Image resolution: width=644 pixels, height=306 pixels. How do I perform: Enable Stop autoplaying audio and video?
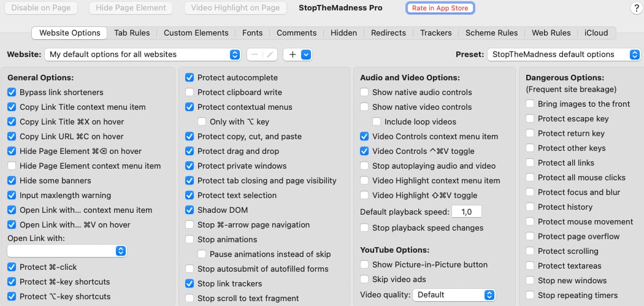pyautogui.click(x=364, y=166)
